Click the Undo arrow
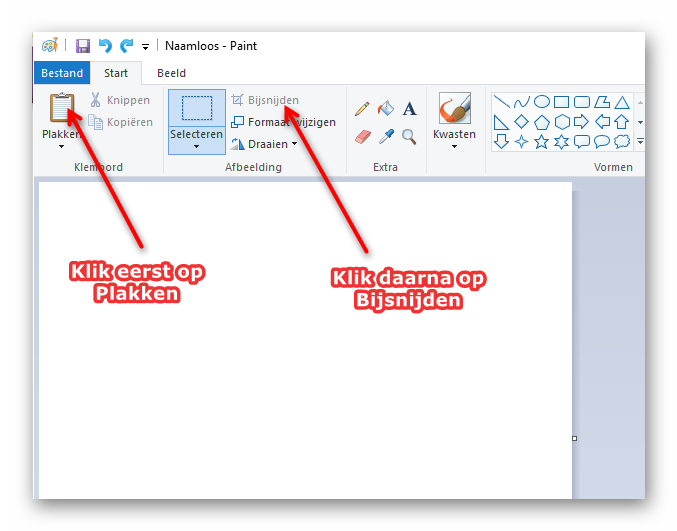This screenshot has height=531, width=677. pos(105,46)
